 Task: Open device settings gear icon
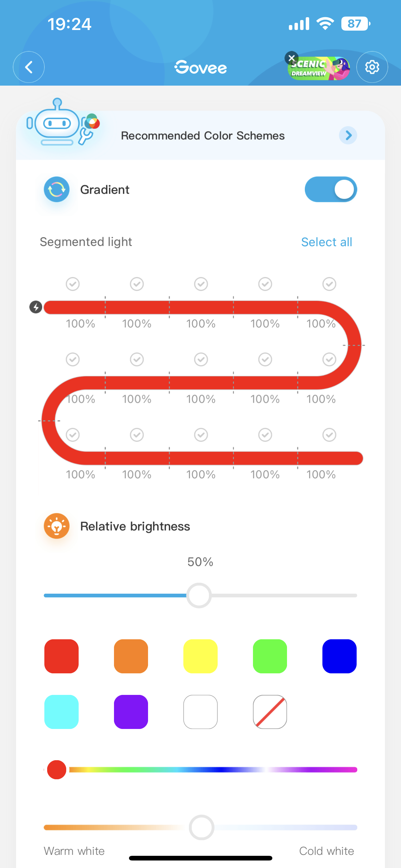tap(372, 67)
